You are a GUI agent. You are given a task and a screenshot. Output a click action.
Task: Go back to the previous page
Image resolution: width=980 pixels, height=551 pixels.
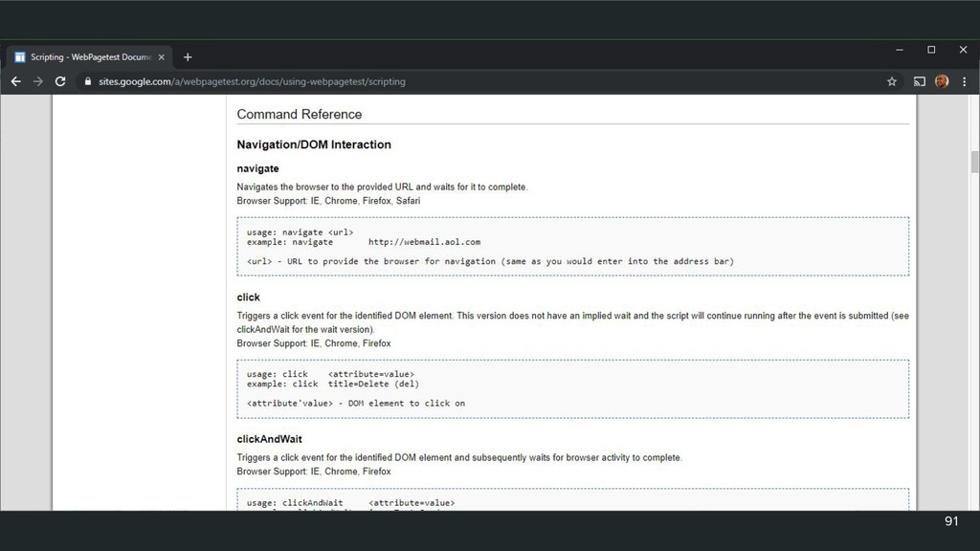click(x=15, y=82)
